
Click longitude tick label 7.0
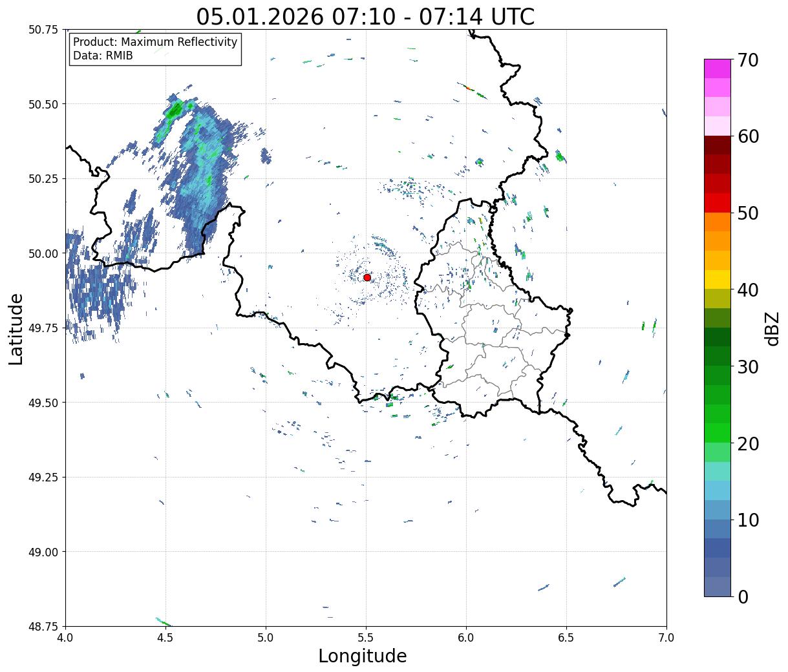666,638
